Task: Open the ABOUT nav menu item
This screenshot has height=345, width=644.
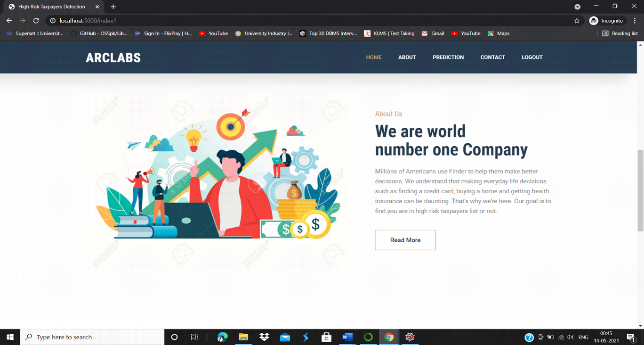Action: click(407, 57)
